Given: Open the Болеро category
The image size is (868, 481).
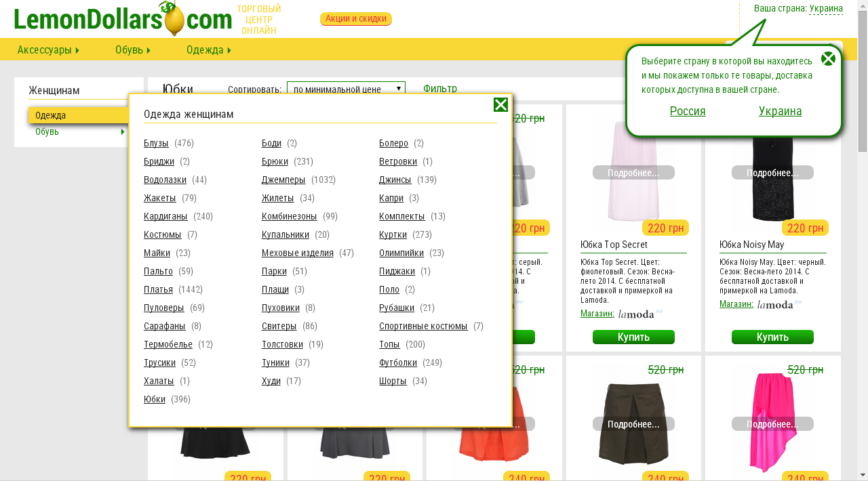Looking at the screenshot, I should point(393,143).
